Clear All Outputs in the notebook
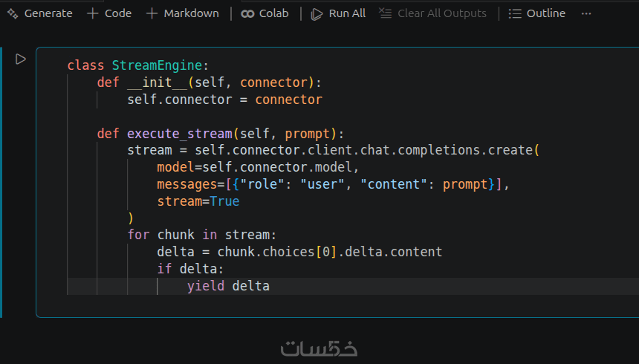 point(432,13)
